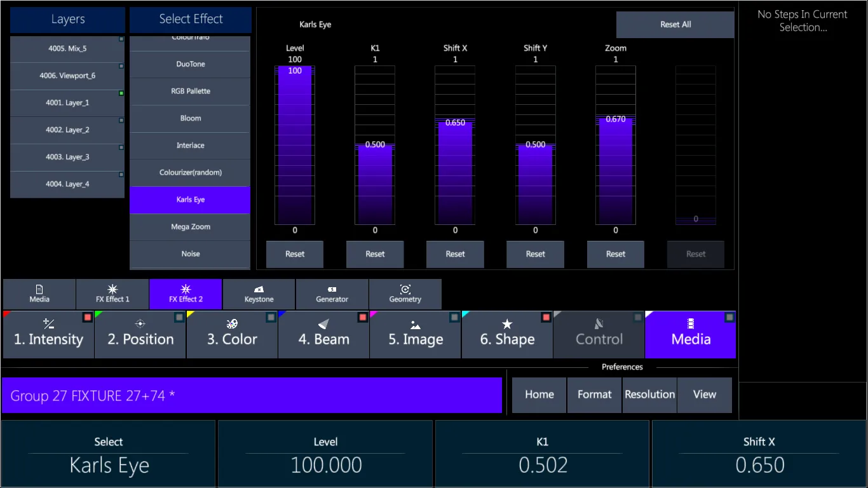Viewport: 868px width, 488px height.
Task: Select the 1. Intensity attribute button
Action: [49, 335]
